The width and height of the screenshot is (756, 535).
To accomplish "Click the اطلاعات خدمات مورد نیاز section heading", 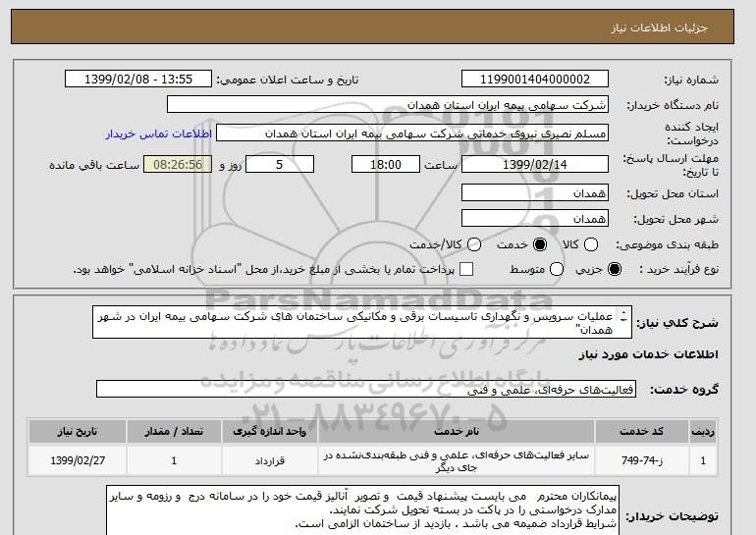I will tap(648, 354).
